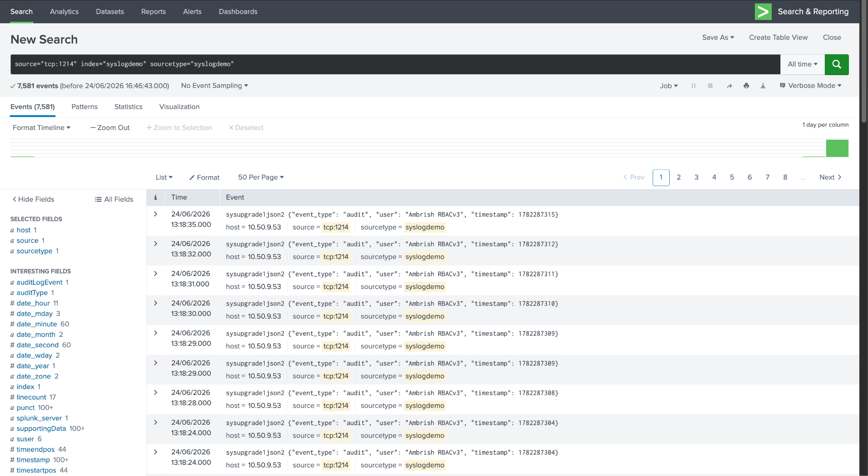Switch to the Patterns tab
Screen dimensions: 868x476
(x=84, y=107)
